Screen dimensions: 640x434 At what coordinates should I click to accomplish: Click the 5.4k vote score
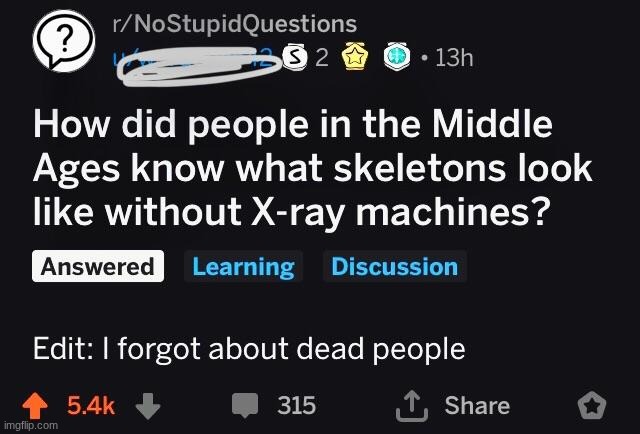pyautogui.click(x=92, y=405)
